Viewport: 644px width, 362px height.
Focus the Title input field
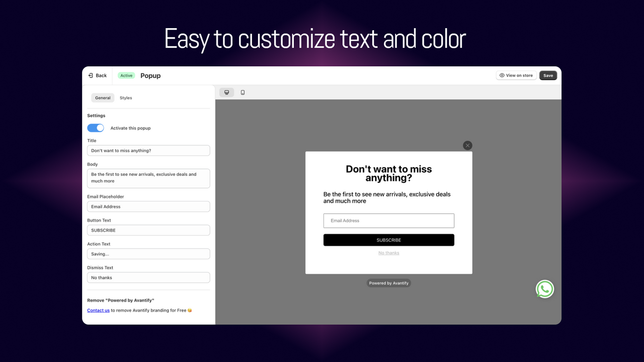(x=148, y=151)
